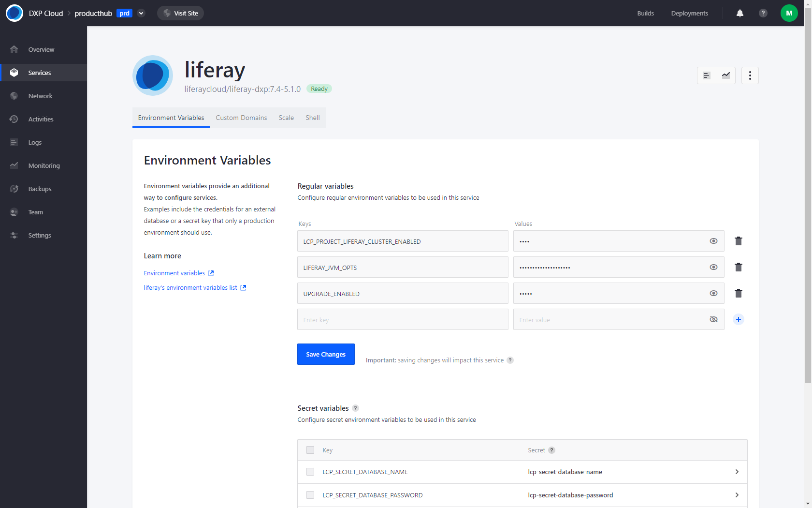The height and width of the screenshot is (508, 812).
Task: Open Monitoring in the sidebar
Action: [43, 165]
